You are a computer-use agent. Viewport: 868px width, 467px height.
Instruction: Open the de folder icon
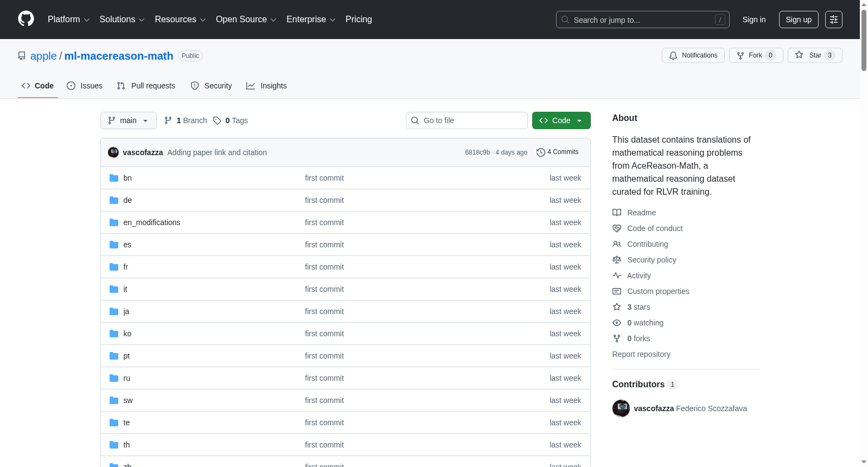(x=114, y=200)
